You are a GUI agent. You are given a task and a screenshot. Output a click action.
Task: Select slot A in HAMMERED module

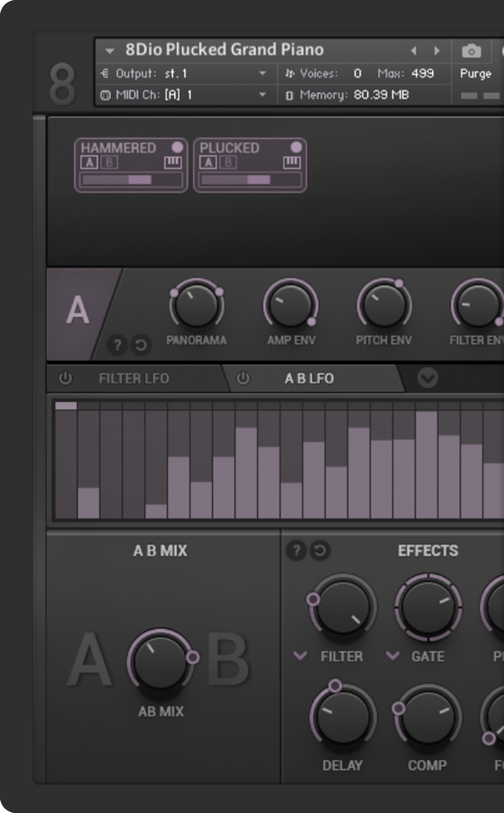click(89, 163)
